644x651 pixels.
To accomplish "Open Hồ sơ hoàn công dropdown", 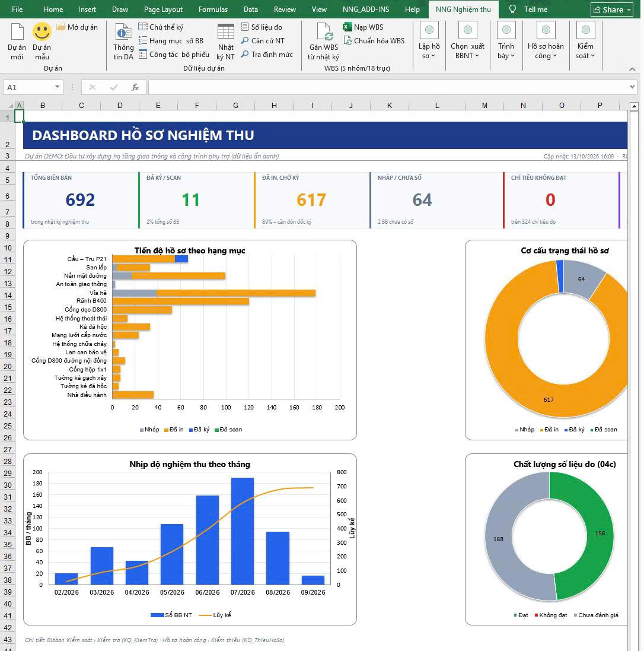I will coord(546,42).
